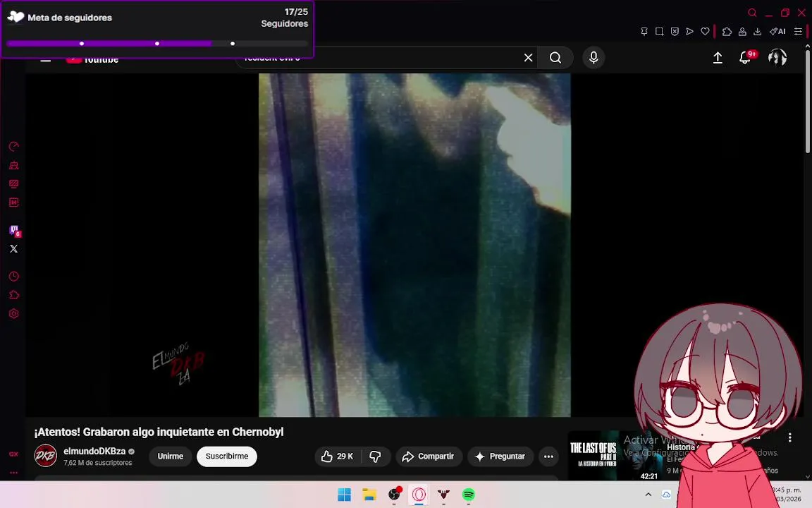Image resolution: width=812 pixels, height=508 pixels.
Task: Click the Meta de seguidores progress bar
Action: [x=157, y=44]
